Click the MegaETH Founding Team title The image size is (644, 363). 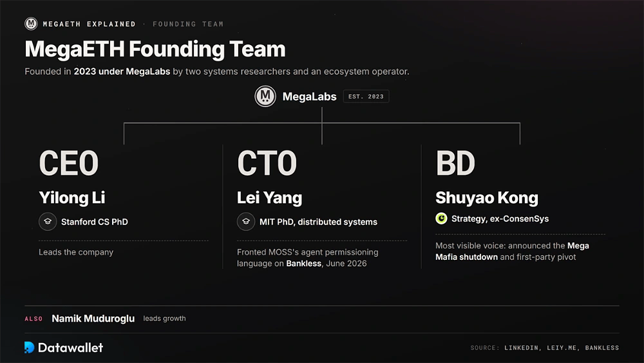point(155,49)
